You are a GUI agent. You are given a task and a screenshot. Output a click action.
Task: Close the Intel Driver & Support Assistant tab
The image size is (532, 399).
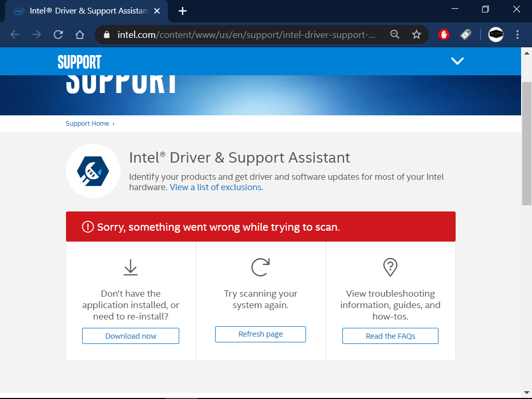pos(157,11)
